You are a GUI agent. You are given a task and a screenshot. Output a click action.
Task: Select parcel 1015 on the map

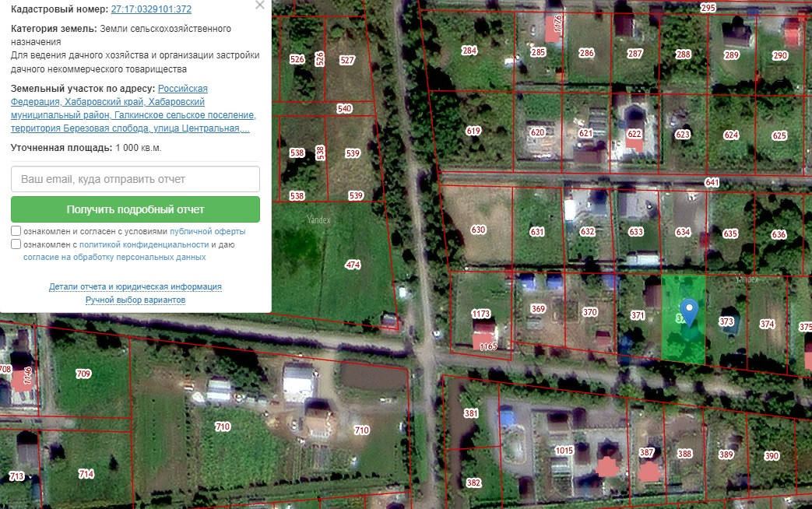pyautogui.click(x=564, y=451)
